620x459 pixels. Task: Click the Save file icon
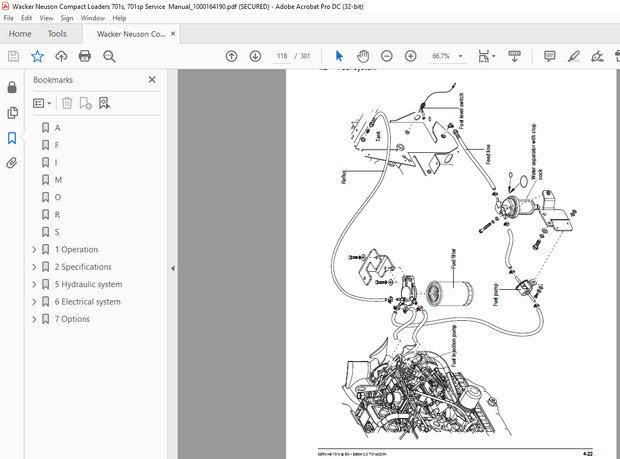coord(13,56)
